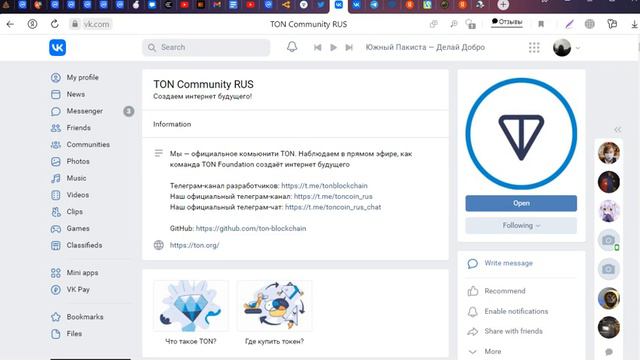Switch to the Gmail browser tab
The height and width of the screenshot is (360, 640).
pos(217,5)
